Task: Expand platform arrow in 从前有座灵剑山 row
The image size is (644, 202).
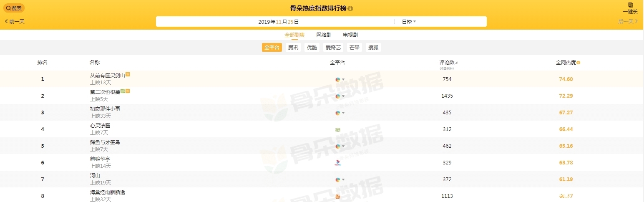Action: coord(343,79)
